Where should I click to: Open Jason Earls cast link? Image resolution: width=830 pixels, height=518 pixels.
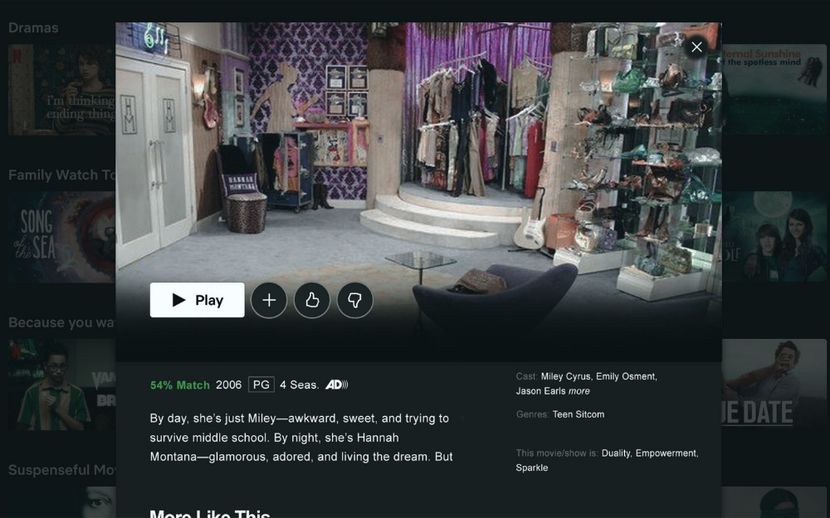pyautogui.click(x=540, y=391)
